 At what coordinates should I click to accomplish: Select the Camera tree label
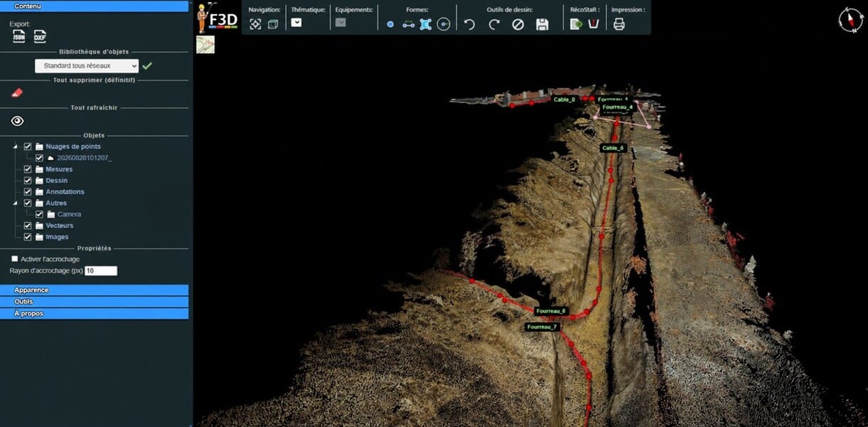pos(69,214)
